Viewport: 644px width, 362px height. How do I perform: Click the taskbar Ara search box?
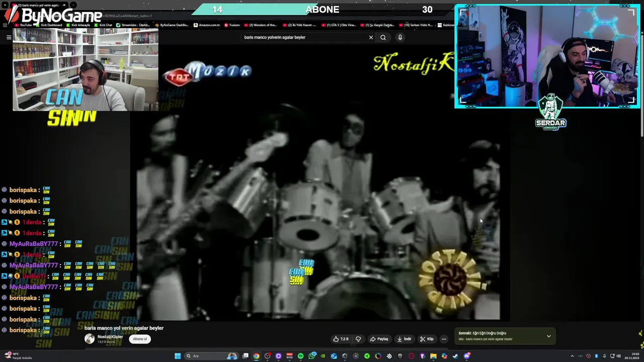211,356
